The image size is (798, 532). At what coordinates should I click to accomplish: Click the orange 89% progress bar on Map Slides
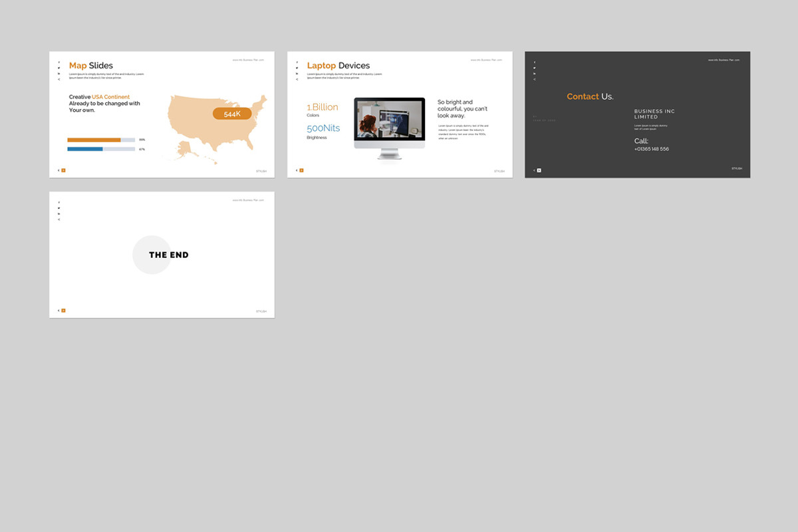93,140
